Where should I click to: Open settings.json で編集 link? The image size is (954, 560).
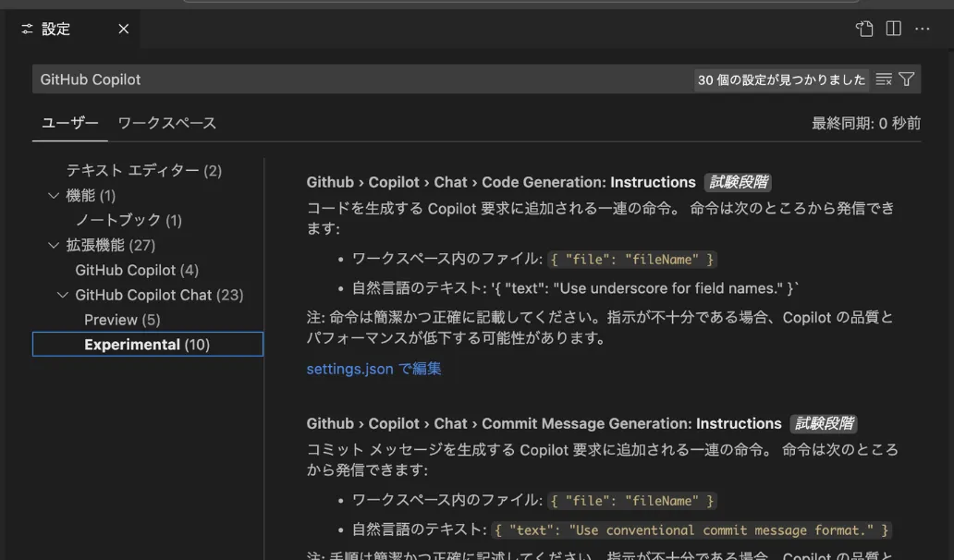click(373, 369)
